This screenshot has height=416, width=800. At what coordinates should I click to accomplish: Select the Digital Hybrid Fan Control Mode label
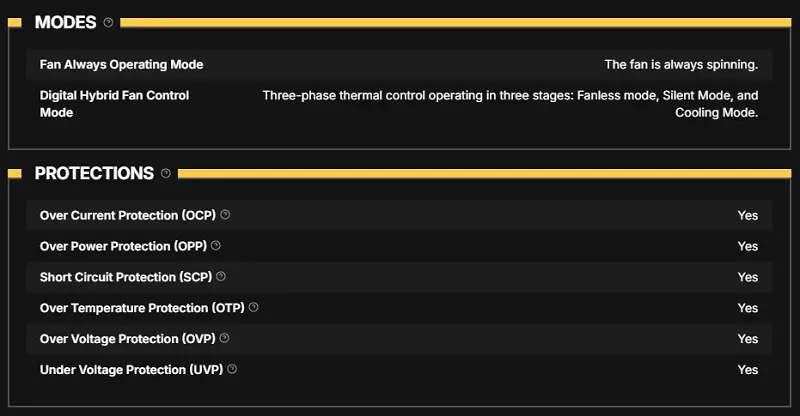(x=114, y=104)
